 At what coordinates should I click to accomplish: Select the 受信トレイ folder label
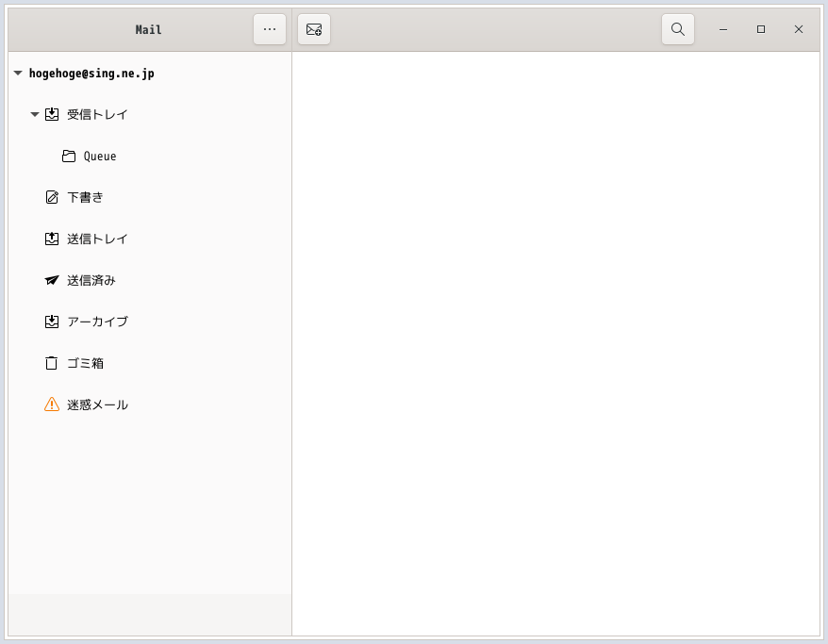point(97,114)
